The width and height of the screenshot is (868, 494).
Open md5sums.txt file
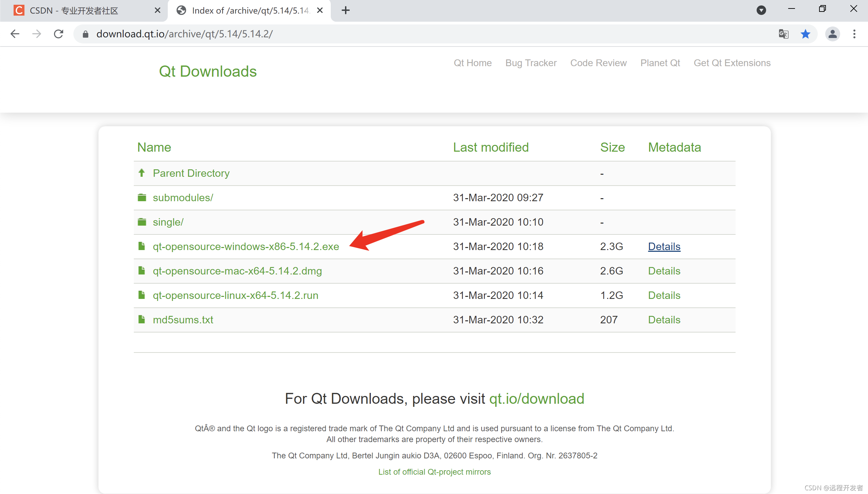[x=183, y=320]
